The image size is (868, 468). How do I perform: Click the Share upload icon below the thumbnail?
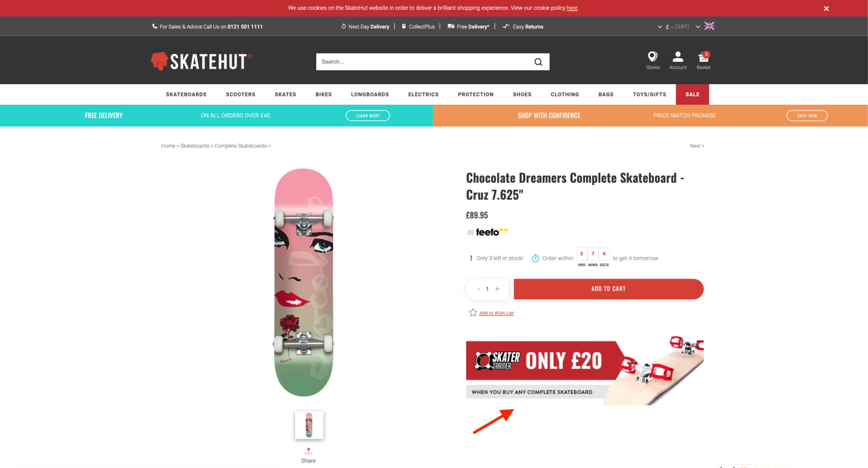pyautogui.click(x=308, y=451)
